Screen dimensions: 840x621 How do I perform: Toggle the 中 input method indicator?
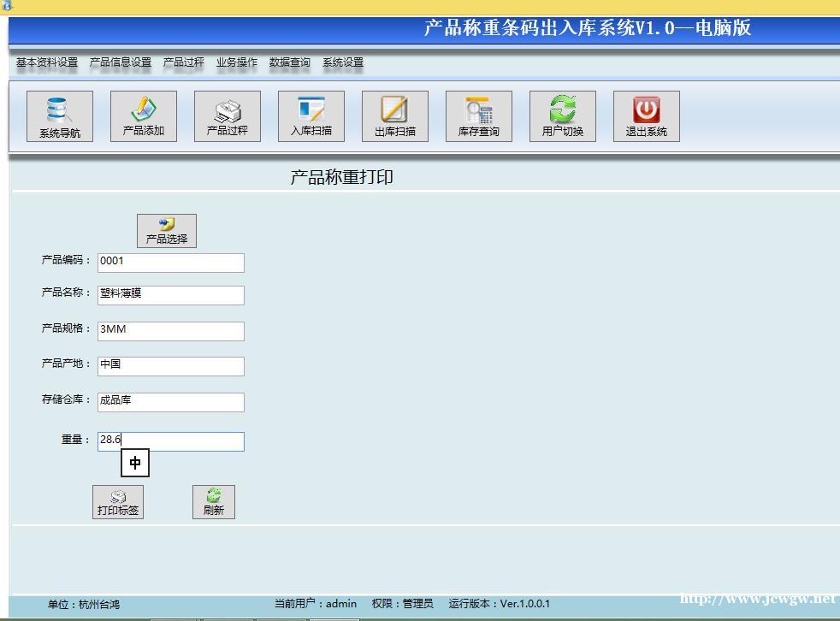(x=135, y=463)
